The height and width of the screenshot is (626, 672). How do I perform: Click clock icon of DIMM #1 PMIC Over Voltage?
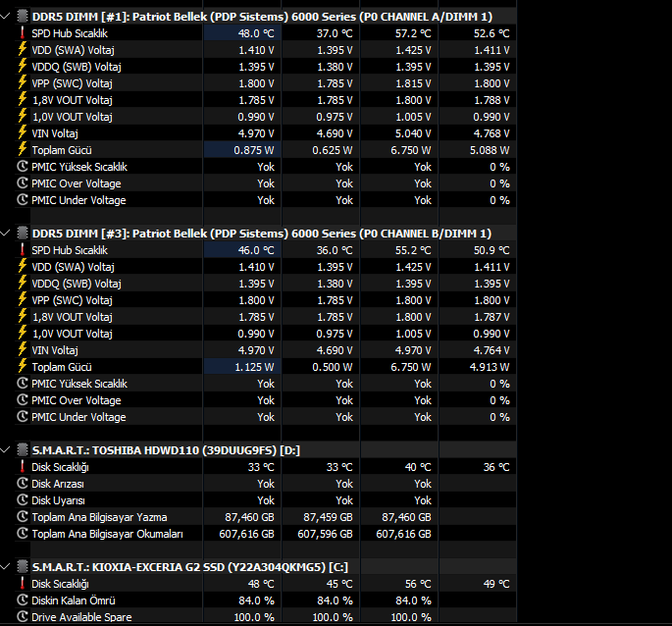pos(23,183)
